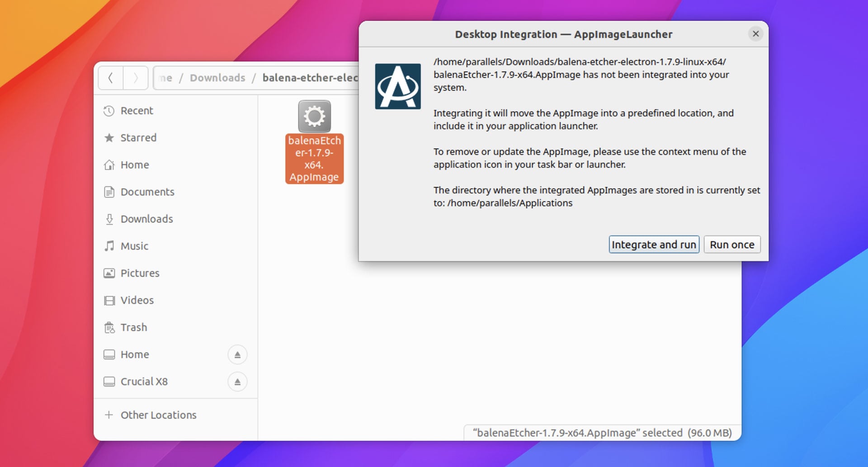
Task: Click the AppImageLauncher logo icon
Action: pyautogui.click(x=398, y=86)
